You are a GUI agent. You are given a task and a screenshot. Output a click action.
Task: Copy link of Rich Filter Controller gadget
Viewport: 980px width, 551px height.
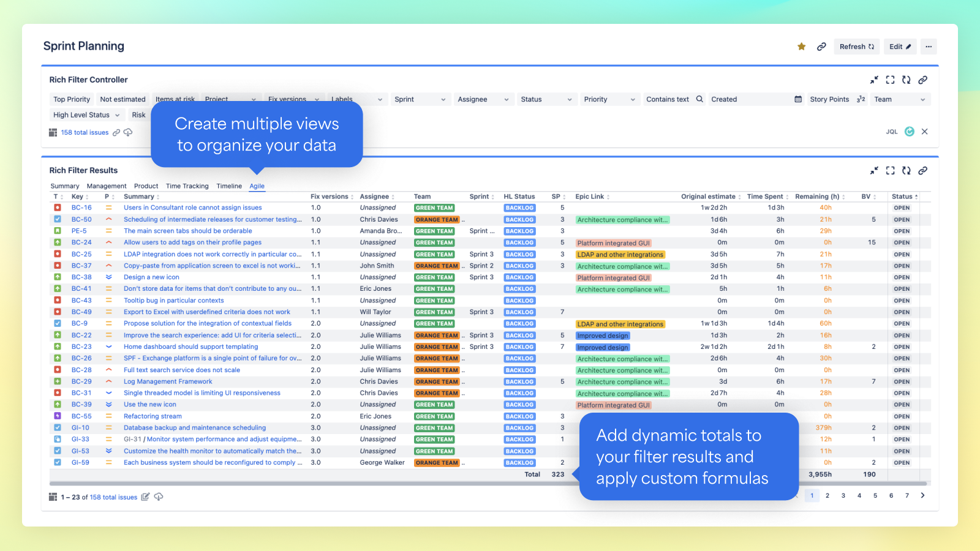coord(922,80)
